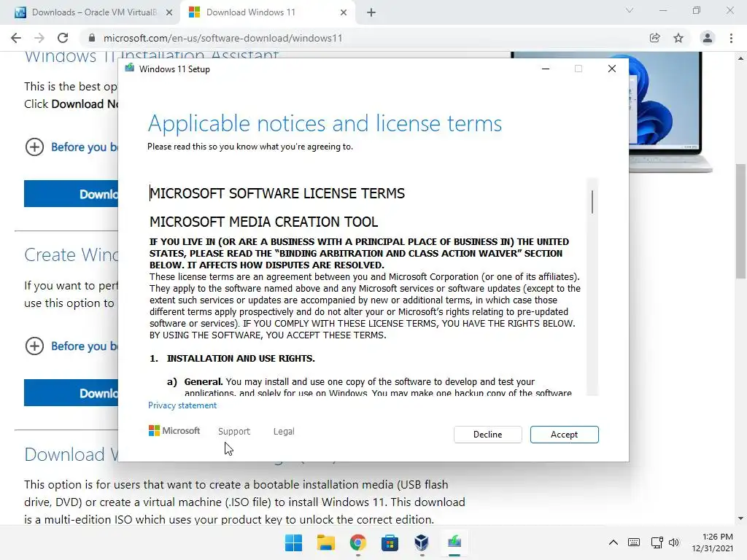Click the 'MICROSOFT SOFTWARE LICENSE TERMS' heading

(x=277, y=193)
